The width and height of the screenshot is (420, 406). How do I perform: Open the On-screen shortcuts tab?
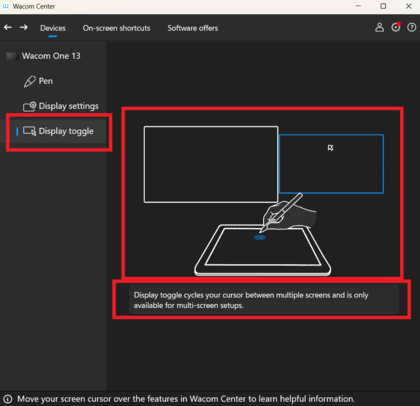click(x=116, y=28)
